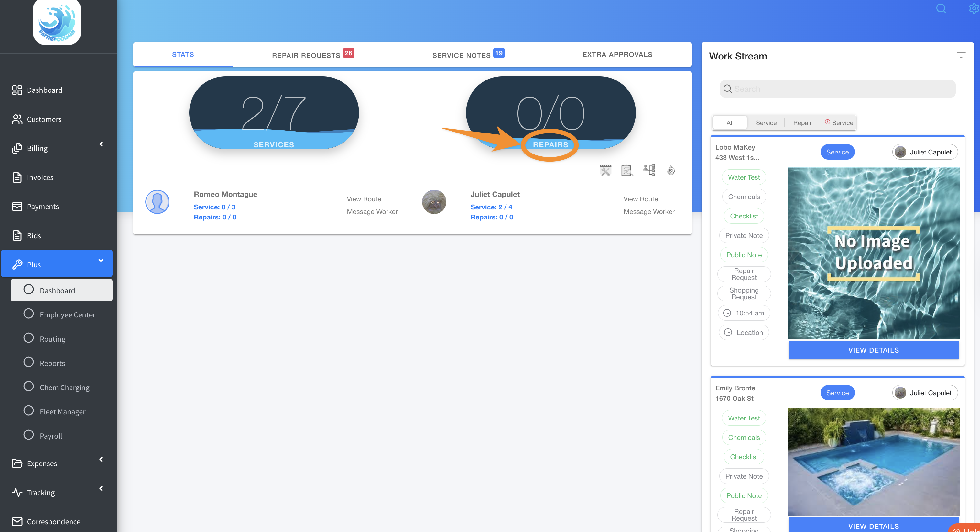
Task: Open the chlorine droplet icon
Action: coord(671,170)
